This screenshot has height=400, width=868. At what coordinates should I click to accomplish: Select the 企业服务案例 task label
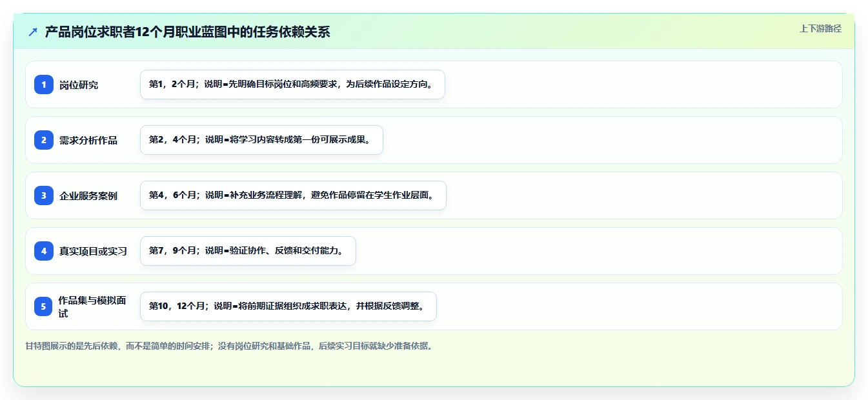[88, 195]
